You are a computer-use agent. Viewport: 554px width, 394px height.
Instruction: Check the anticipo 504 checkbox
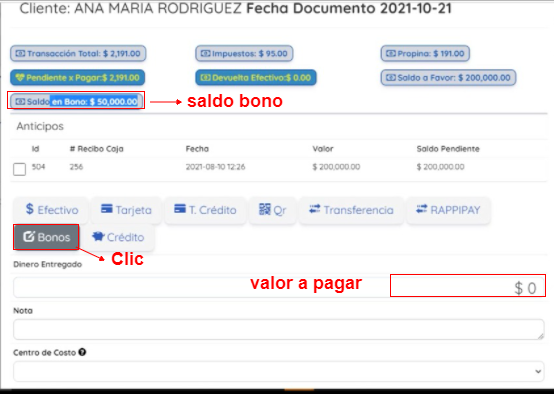tap(19, 169)
